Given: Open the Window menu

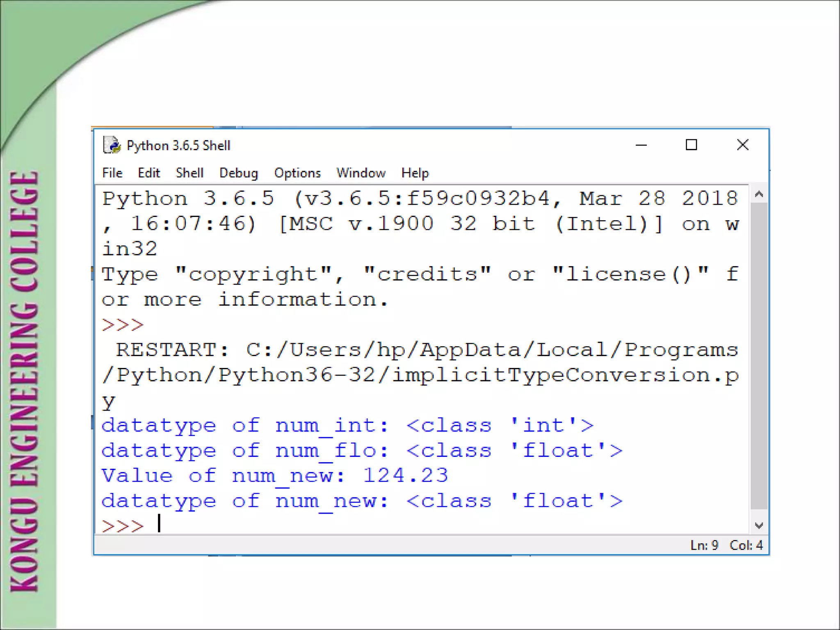Looking at the screenshot, I should (x=361, y=173).
